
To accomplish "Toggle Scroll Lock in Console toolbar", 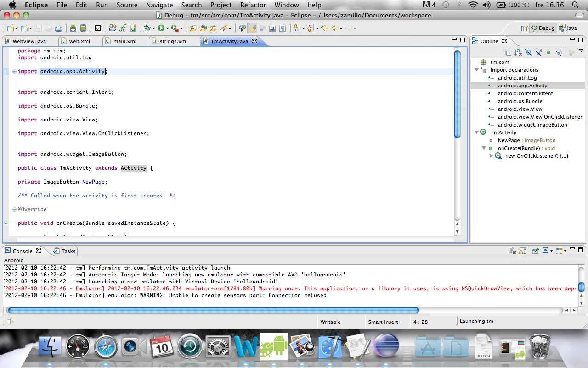I will (x=522, y=251).
